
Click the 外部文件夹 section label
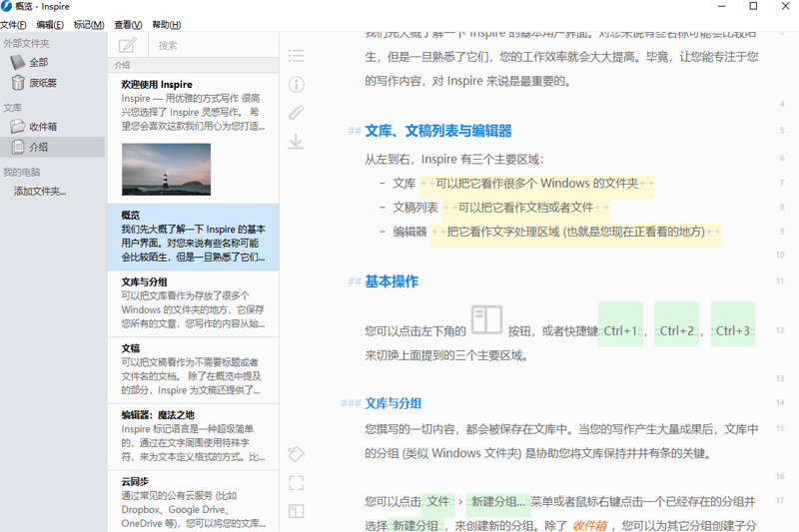(x=26, y=43)
